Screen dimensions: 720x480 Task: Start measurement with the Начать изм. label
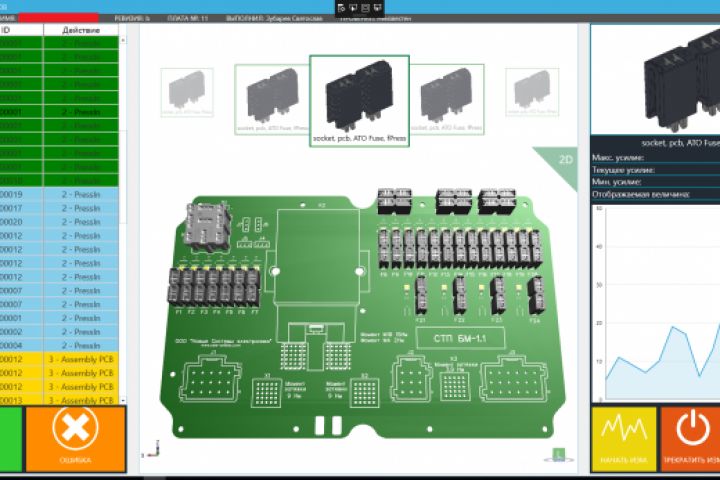click(x=624, y=460)
